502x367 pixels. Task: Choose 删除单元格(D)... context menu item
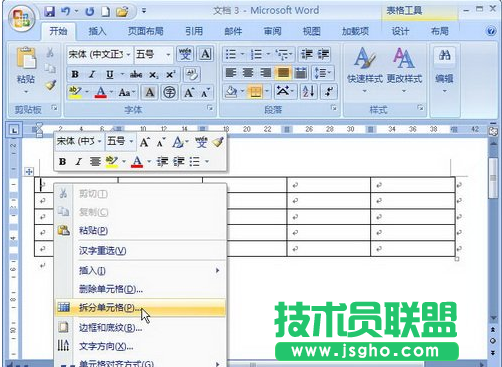[141, 289]
